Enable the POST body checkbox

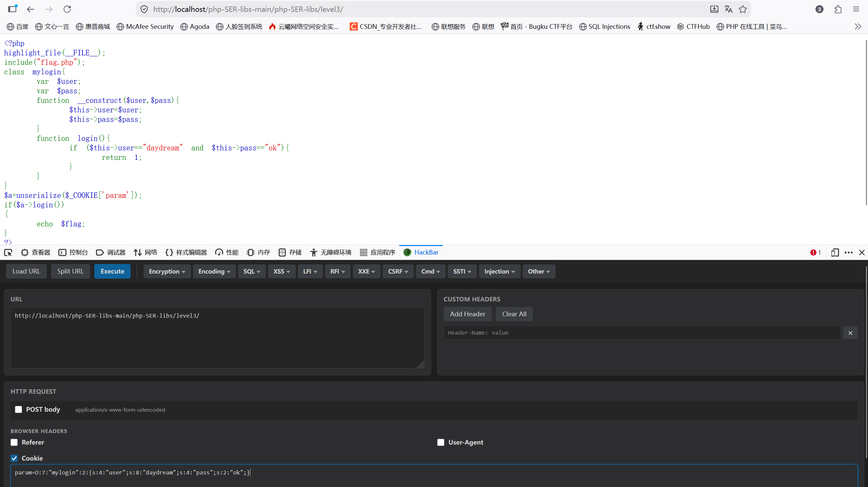(18, 410)
